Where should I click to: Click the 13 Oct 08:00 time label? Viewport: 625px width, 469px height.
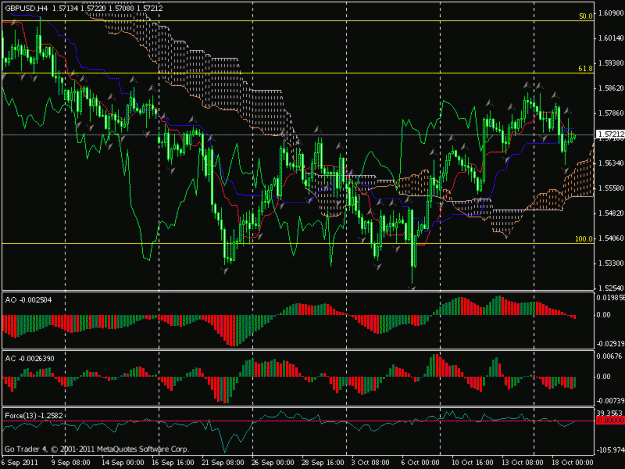tap(522, 463)
